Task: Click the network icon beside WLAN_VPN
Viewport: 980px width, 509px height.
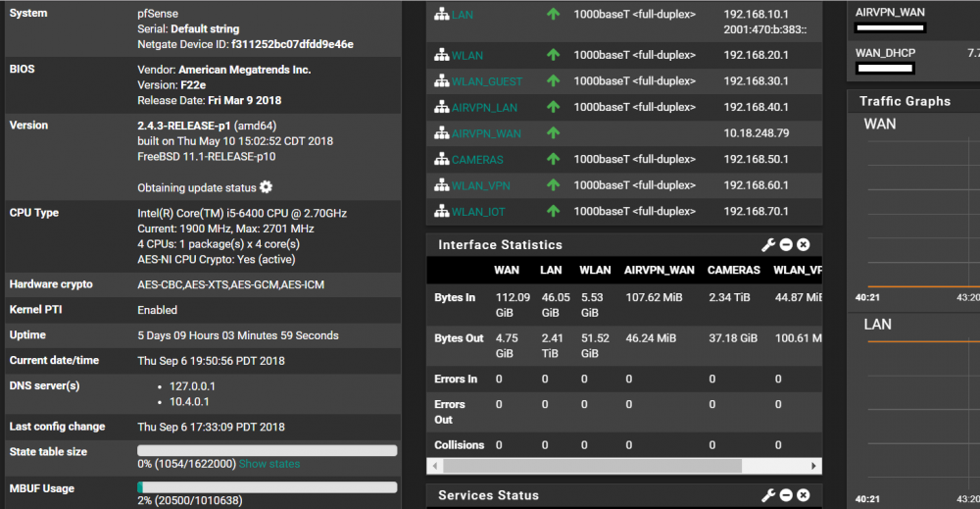Action: [442, 185]
